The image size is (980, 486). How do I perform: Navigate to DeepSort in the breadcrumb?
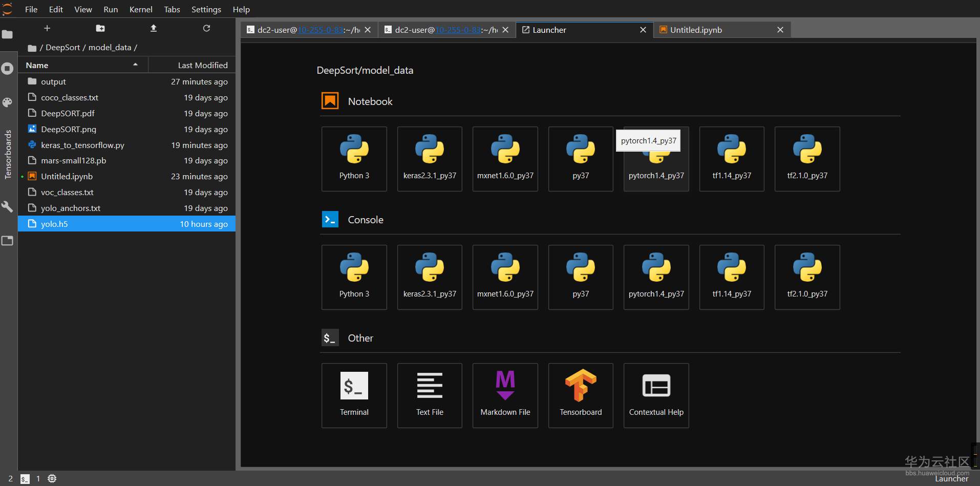pyautogui.click(x=63, y=47)
